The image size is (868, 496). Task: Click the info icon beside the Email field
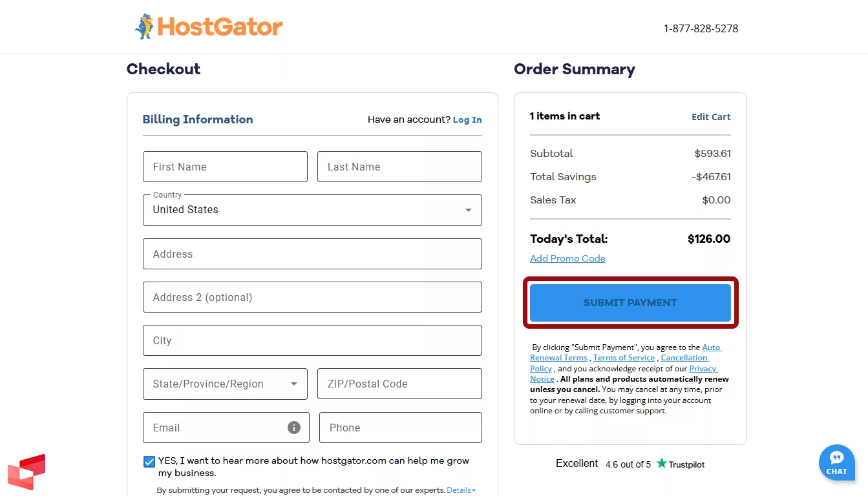point(293,427)
